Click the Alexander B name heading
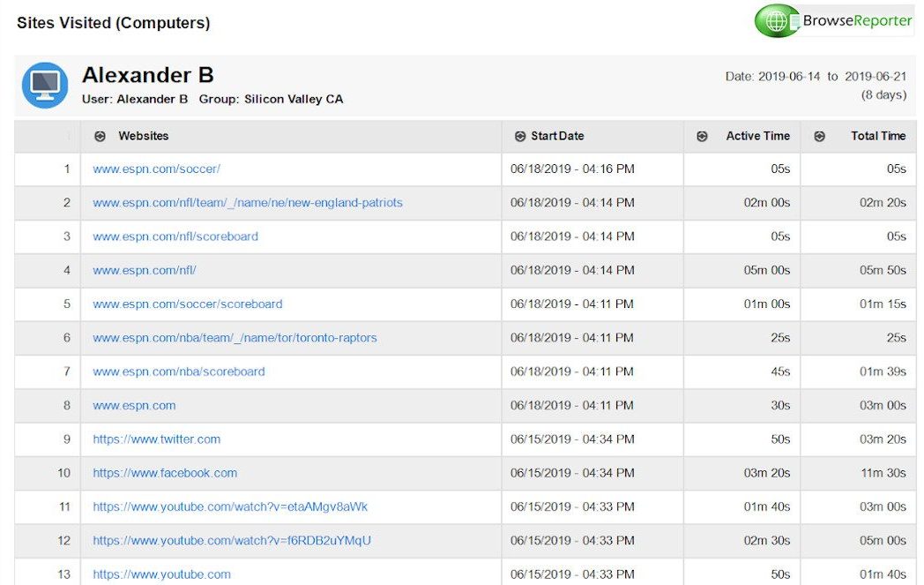 [148, 75]
